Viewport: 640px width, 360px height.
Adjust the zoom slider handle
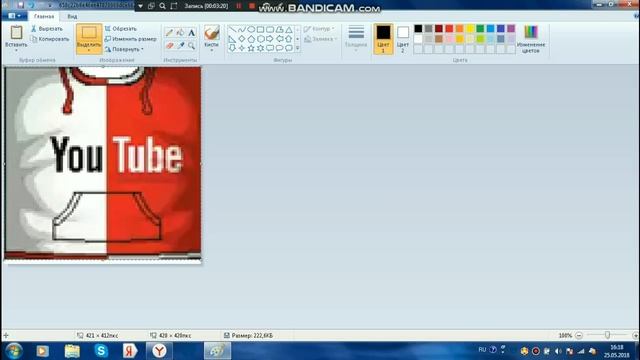(607, 335)
